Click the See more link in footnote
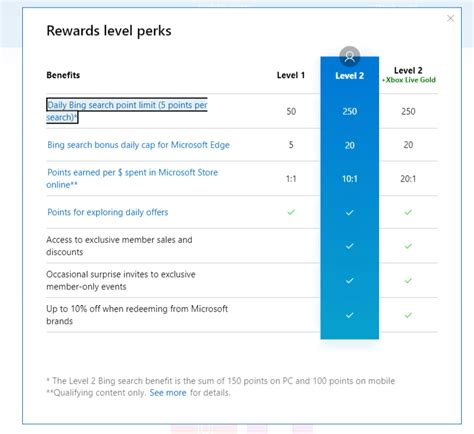This screenshot has height=434, width=474. point(168,393)
